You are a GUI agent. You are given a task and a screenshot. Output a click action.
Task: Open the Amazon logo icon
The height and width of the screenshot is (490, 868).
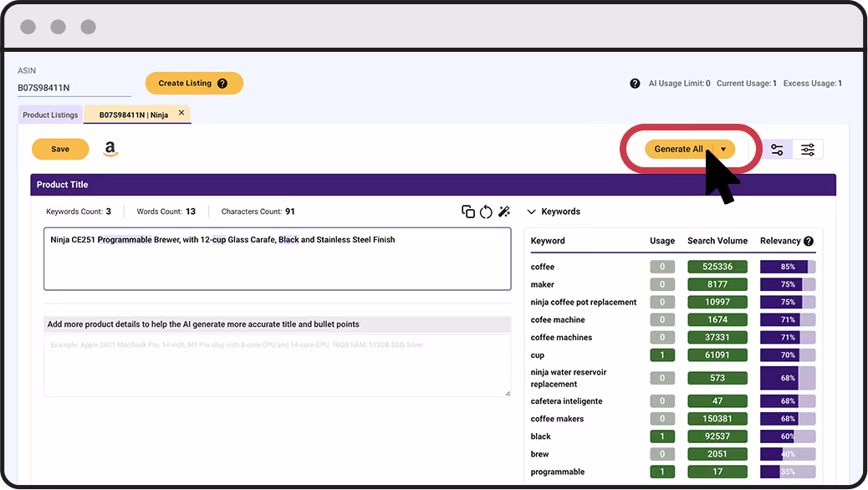[110, 149]
